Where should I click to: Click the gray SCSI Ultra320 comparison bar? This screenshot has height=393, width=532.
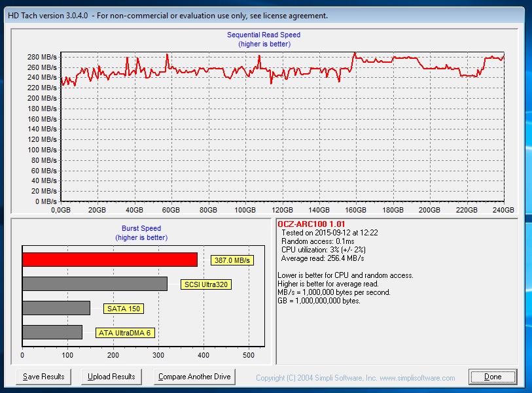[95, 283]
